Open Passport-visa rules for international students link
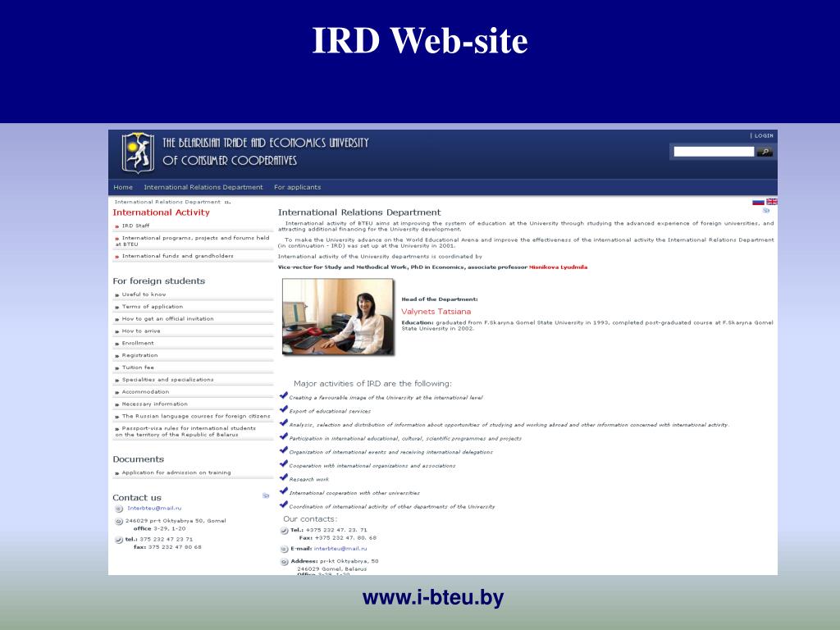Viewport: 840px width, 630px height. (x=186, y=431)
